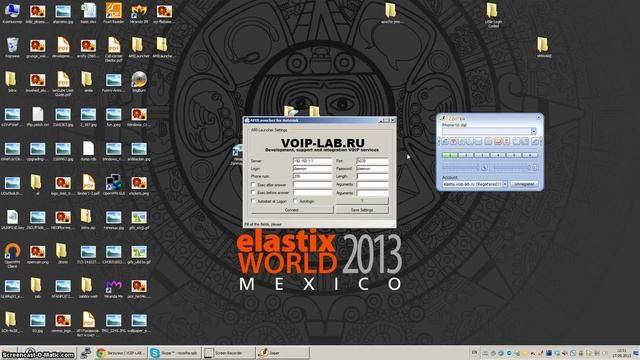Enable the Exec before answer checkbox
Screen dimensions: 640x360
[253, 193]
